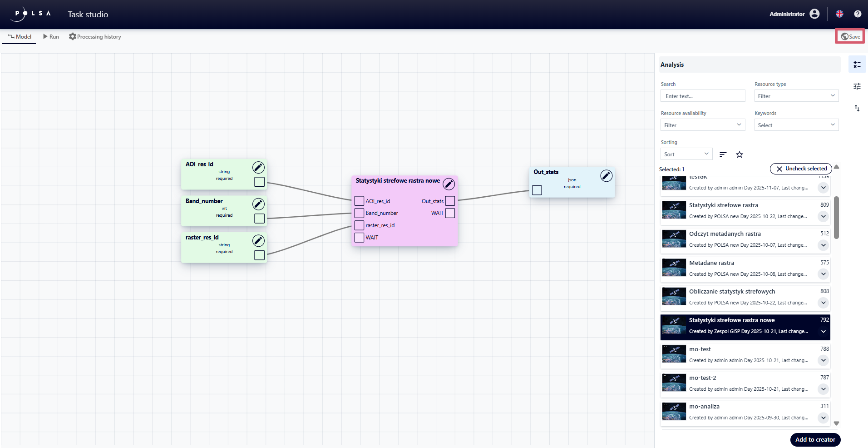Open editor for Out_stats output node
Screen dimensions: 868x448
coord(606,176)
